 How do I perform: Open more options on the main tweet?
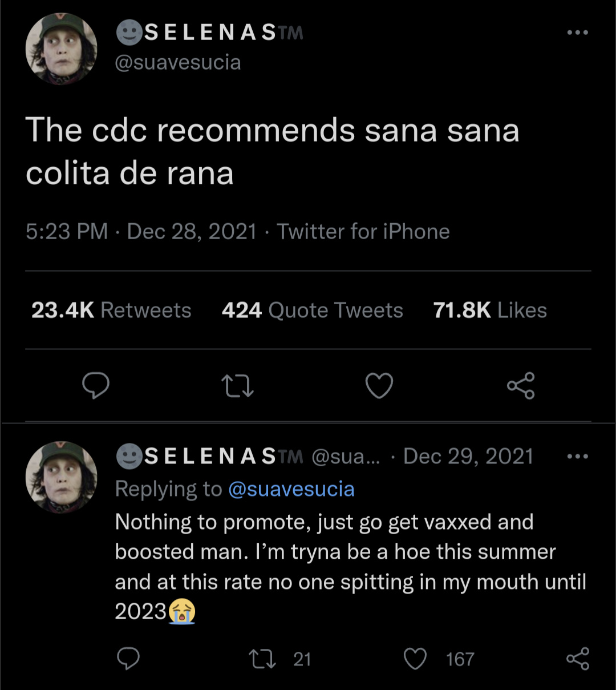click(577, 33)
